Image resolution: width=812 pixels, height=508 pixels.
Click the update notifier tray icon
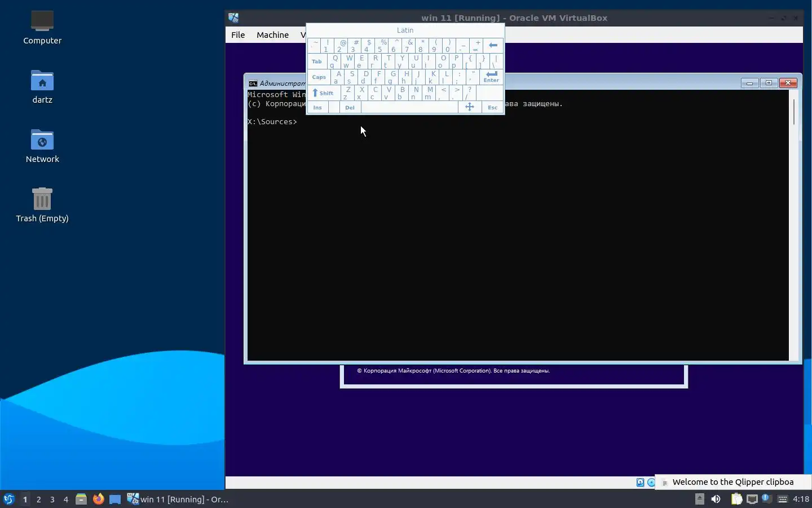[766, 498]
